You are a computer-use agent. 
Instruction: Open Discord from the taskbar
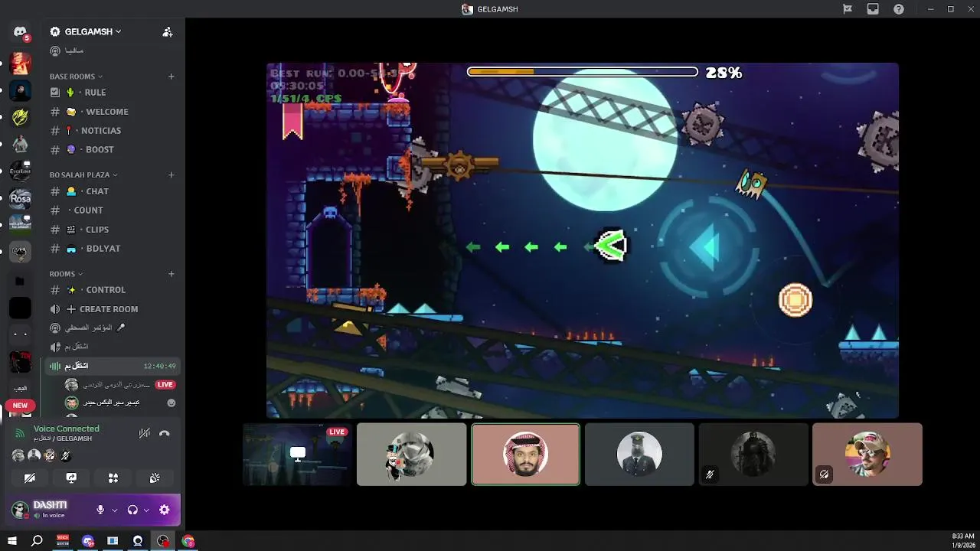[x=88, y=541]
